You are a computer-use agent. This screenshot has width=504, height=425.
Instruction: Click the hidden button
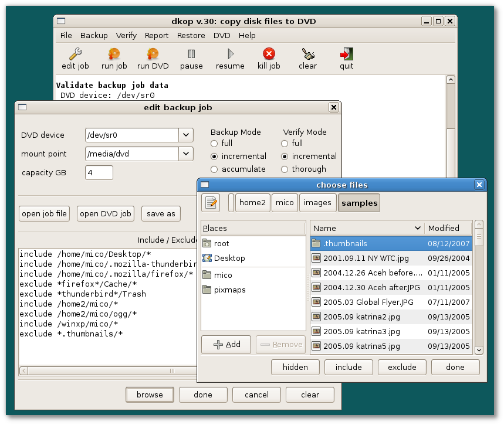click(295, 367)
